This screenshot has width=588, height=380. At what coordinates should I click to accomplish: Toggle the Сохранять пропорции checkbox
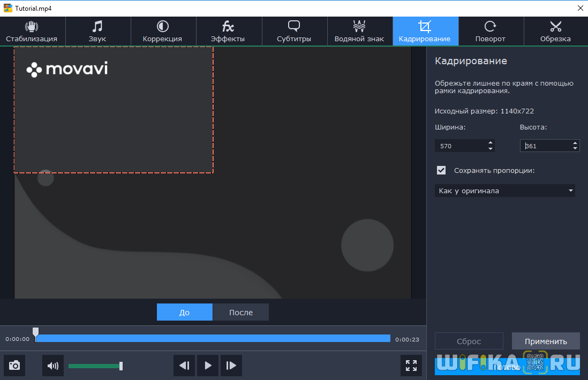pyautogui.click(x=441, y=170)
